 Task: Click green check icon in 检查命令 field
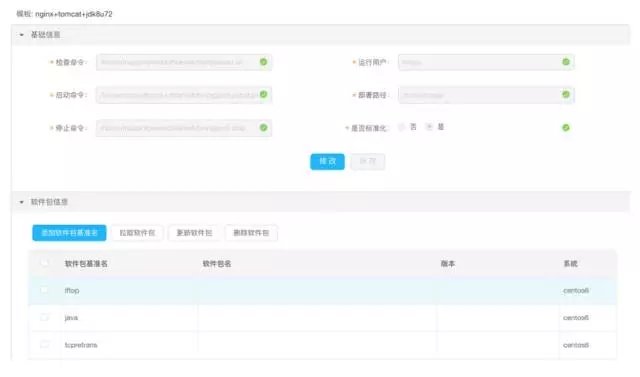[x=264, y=62]
